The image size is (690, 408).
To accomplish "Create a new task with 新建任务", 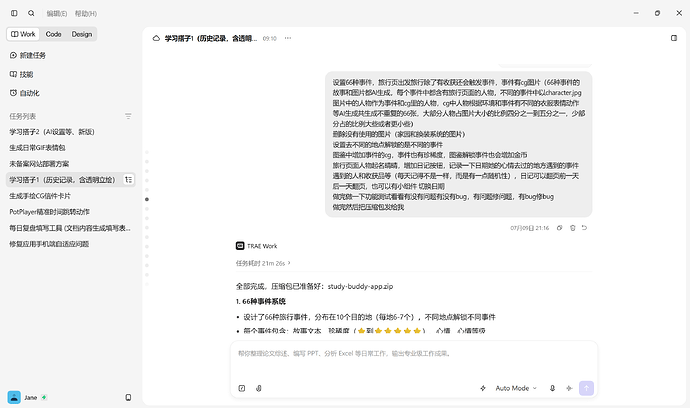I will (28, 55).
